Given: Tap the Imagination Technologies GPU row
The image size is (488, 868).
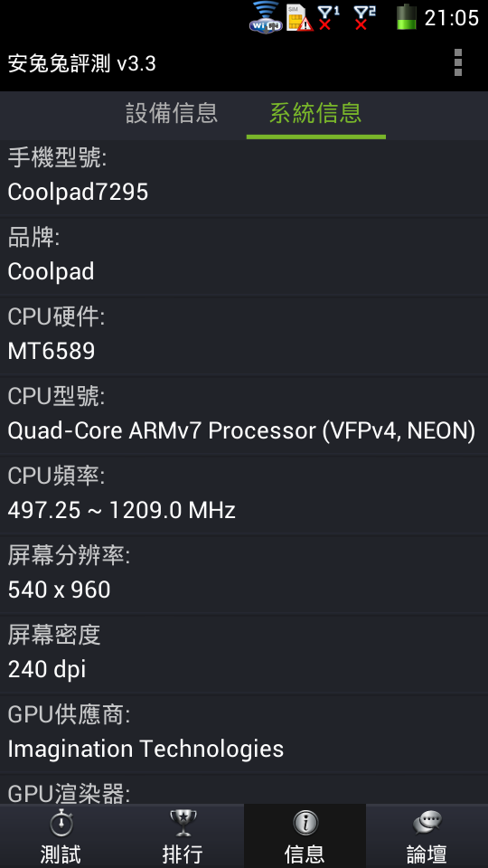Looking at the screenshot, I should pyautogui.click(x=244, y=732).
